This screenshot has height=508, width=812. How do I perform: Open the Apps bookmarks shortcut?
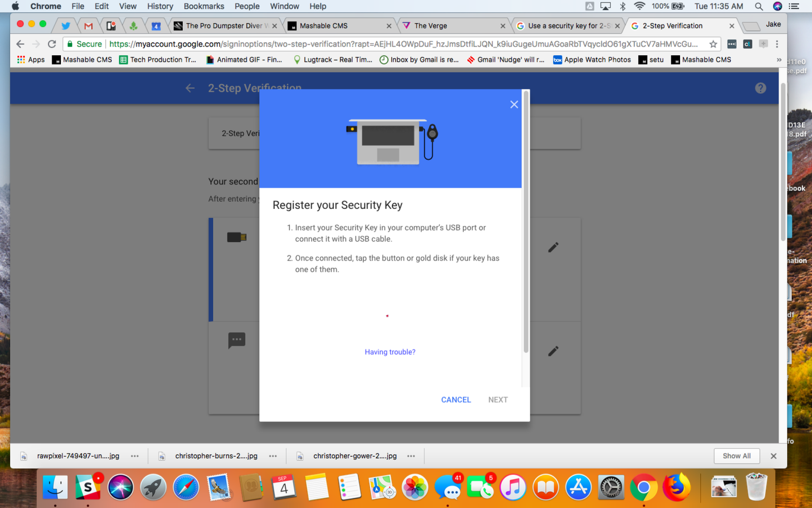tap(31, 59)
